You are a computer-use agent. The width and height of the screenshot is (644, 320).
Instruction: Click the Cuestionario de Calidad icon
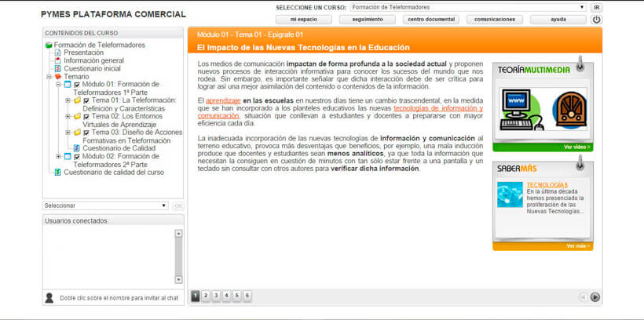(x=76, y=148)
